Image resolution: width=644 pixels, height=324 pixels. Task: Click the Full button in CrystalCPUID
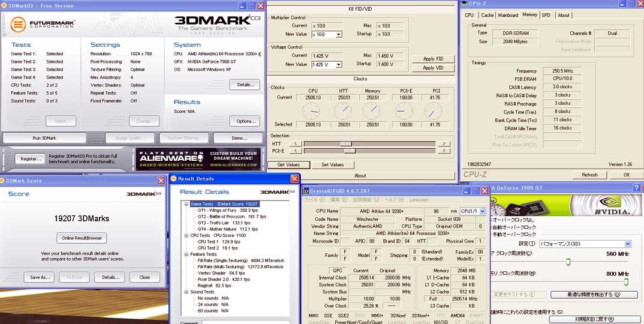pyautogui.click(x=433, y=299)
